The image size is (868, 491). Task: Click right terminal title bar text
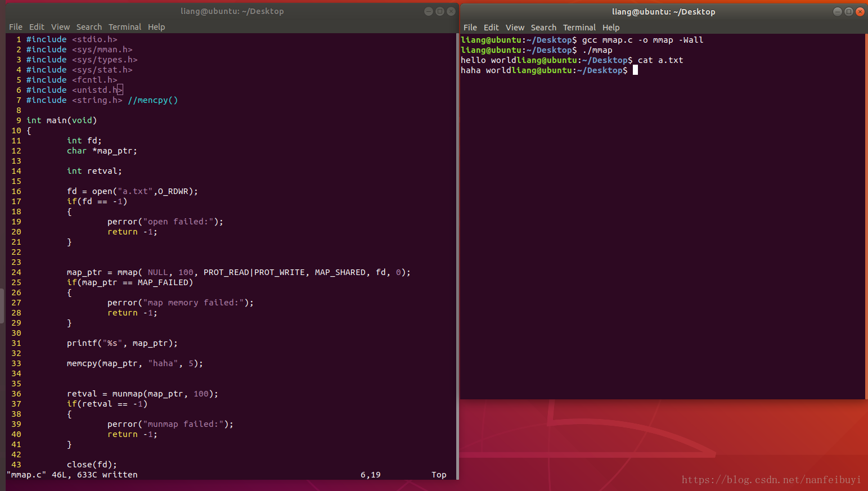click(664, 12)
